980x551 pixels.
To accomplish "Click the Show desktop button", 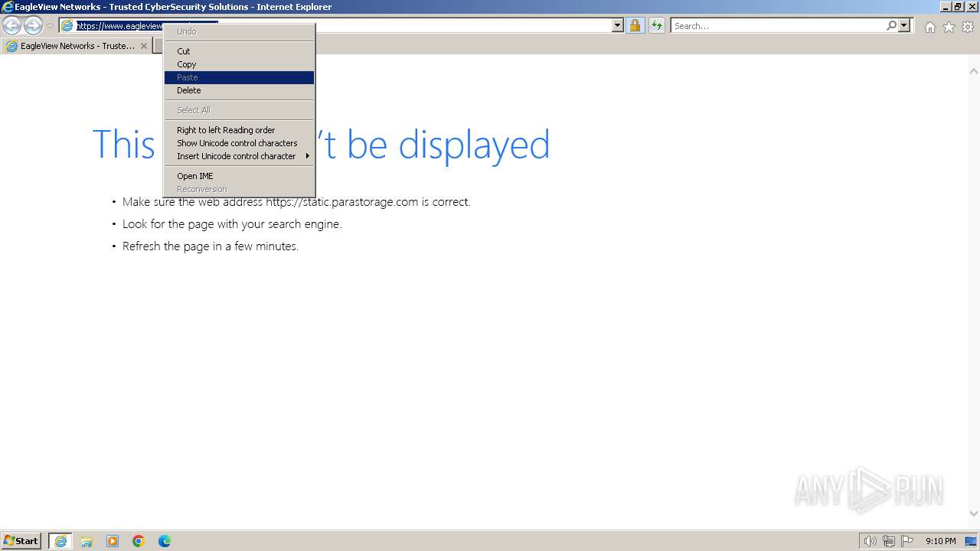I will pos(972,541).
